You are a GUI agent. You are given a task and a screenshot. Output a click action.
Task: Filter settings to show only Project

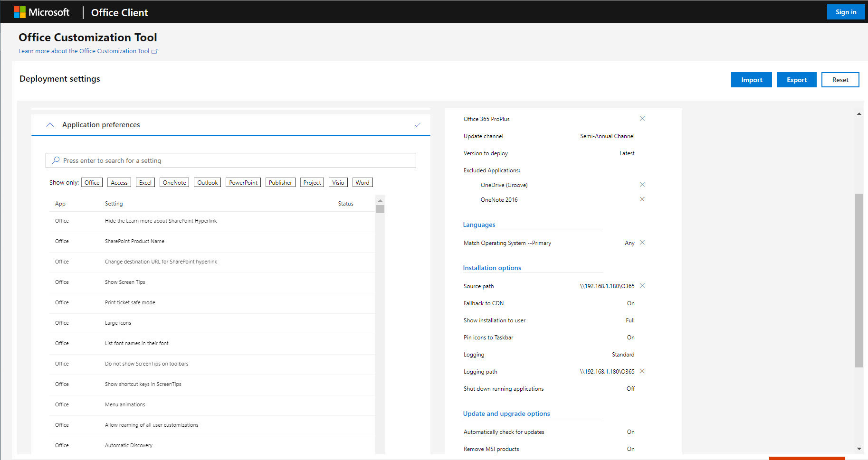pos(312,183)
